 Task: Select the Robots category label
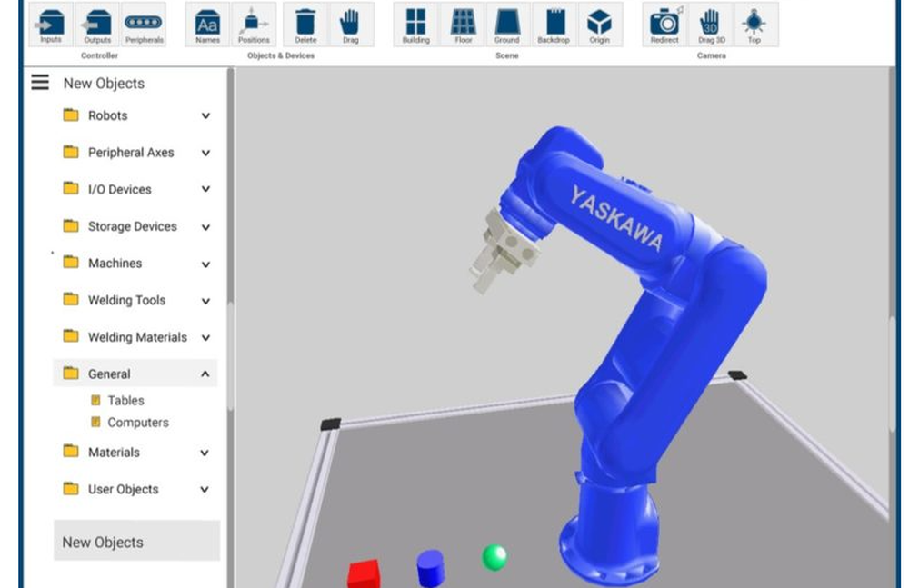point(108,115)
